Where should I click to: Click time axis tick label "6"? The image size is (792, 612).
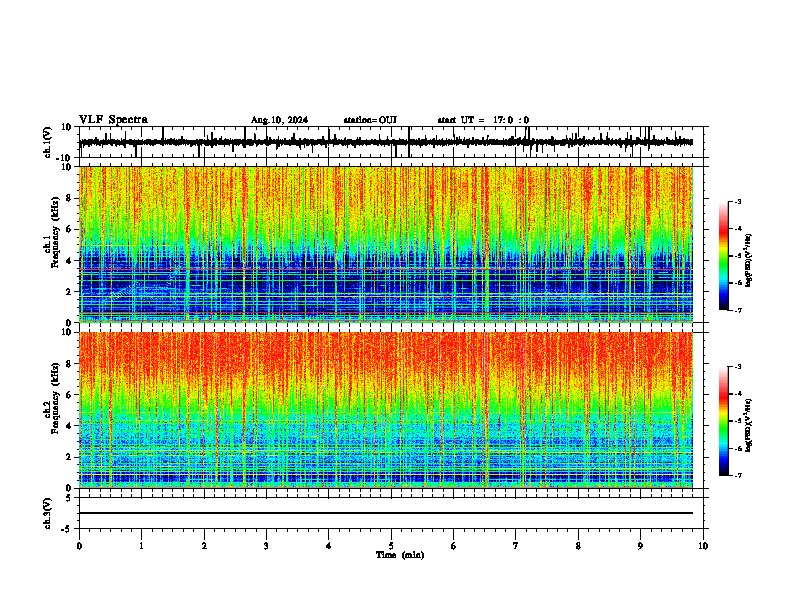(453, 545)
